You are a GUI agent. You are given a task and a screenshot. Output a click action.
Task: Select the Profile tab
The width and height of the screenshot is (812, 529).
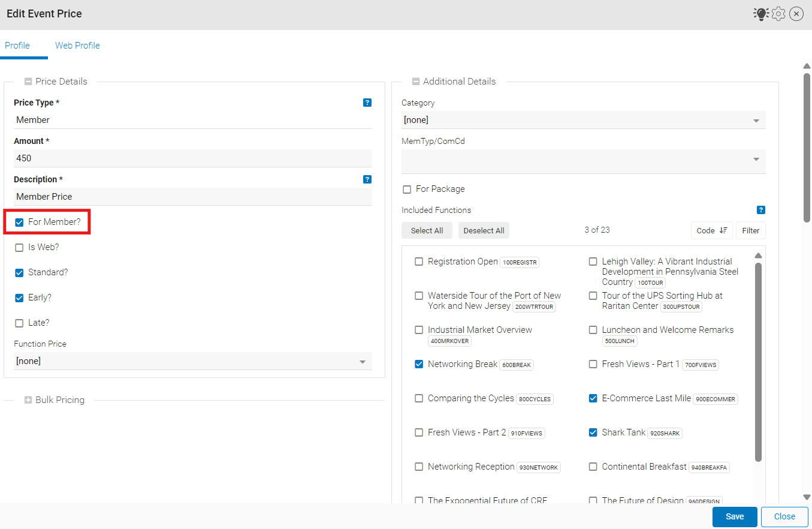point(17,46)
